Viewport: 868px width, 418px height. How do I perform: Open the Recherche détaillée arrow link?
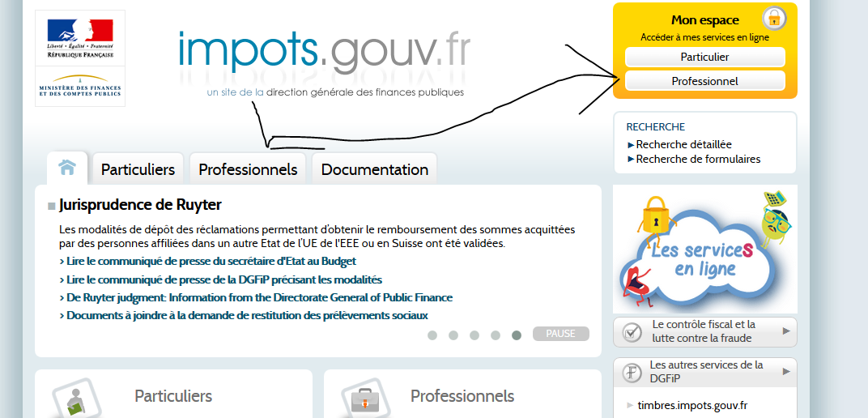(x=683, y=144)
